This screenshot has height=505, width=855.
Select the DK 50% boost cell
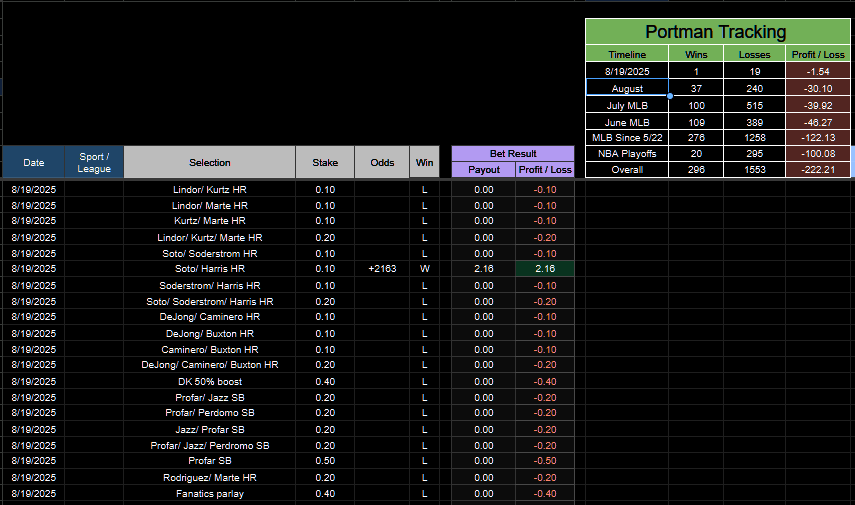pos(209,381)
